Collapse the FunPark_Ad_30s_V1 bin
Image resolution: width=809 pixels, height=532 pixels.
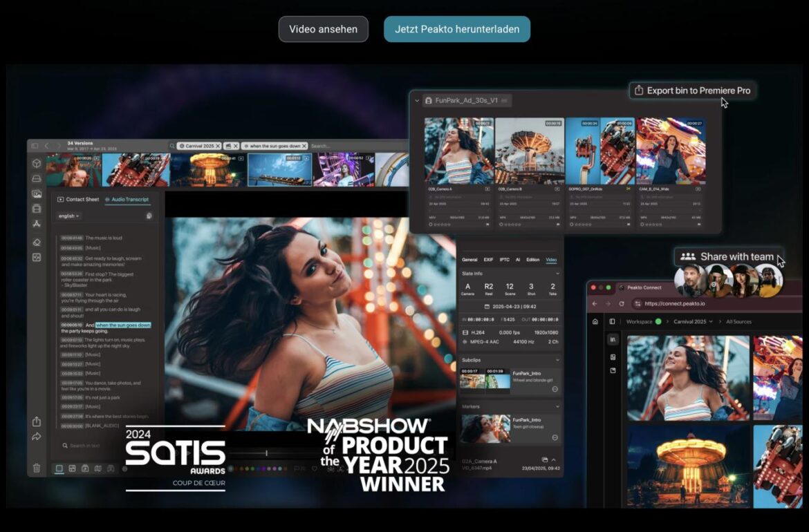[x=417, y=100]
